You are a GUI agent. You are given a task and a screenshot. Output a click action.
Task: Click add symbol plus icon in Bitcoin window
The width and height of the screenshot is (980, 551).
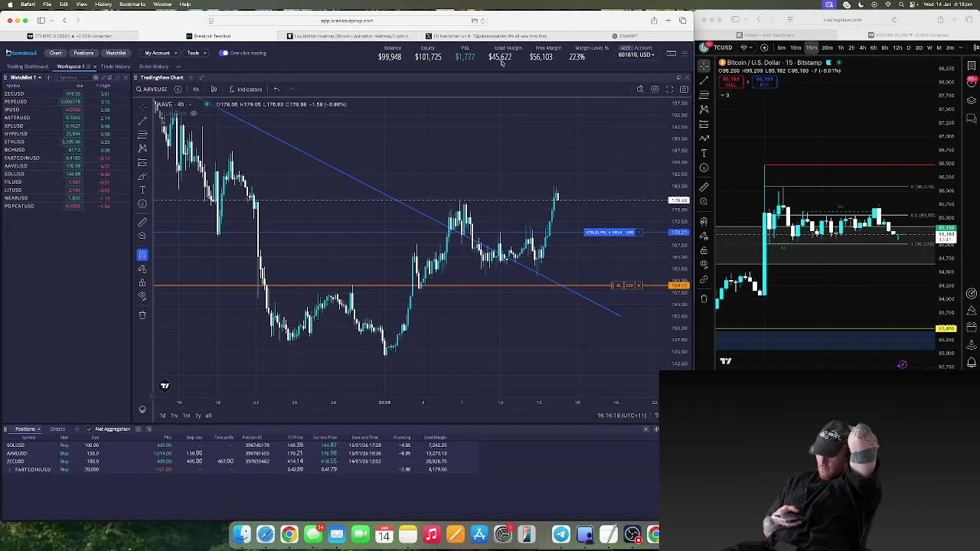pos(764,47)
